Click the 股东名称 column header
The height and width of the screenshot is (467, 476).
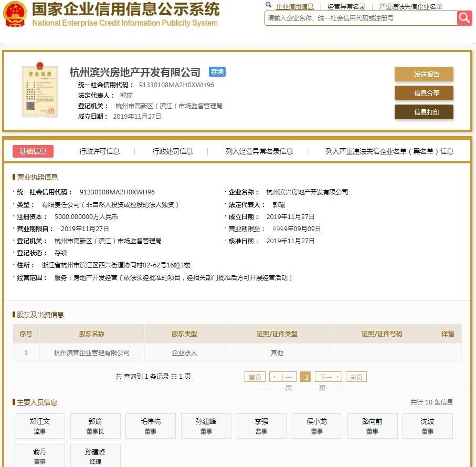92,334
